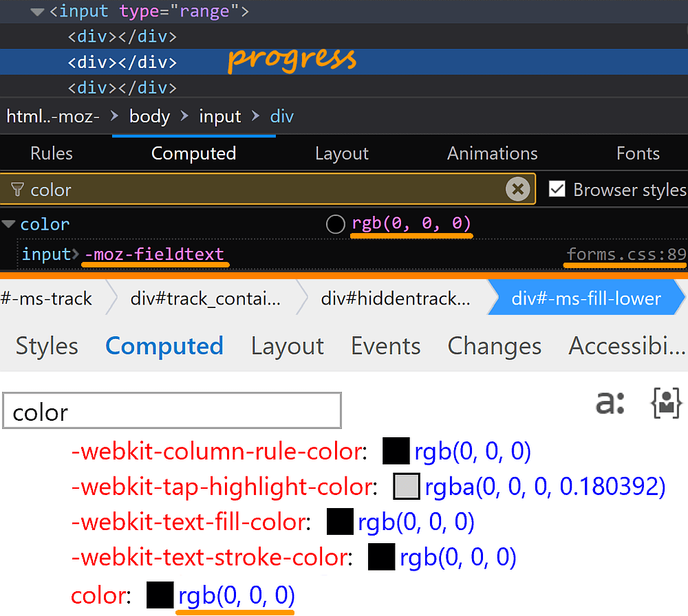Click the user styles bracket icon
This screenshot has width=688, height=616.
point(665,404)
